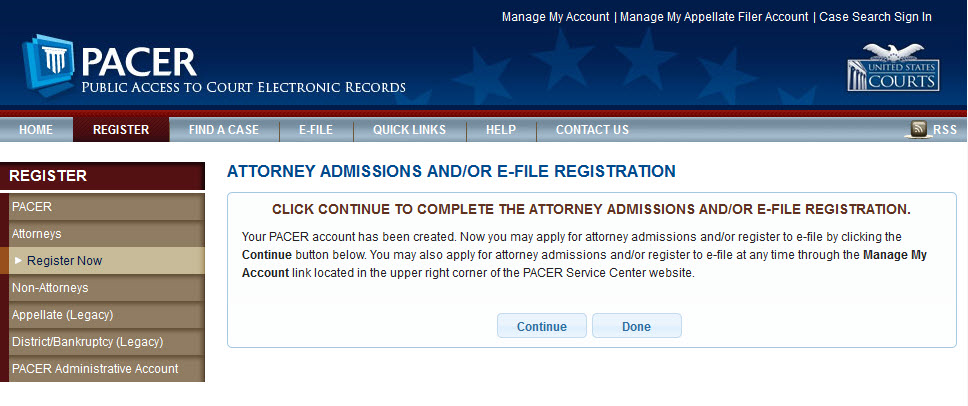Open the QUICK LINKS menu
Viewport: 968px width, 406px height.
tap(409, 130)
